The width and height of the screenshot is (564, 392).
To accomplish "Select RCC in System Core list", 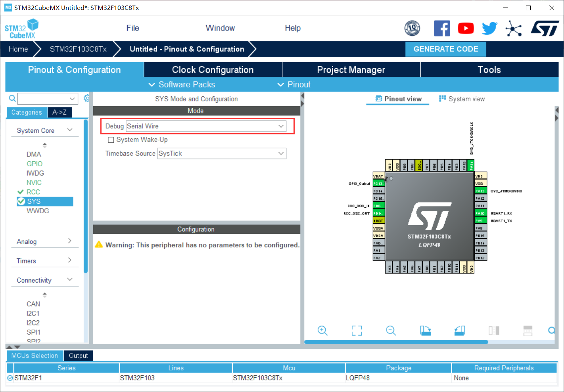I will tap(33, 192).
